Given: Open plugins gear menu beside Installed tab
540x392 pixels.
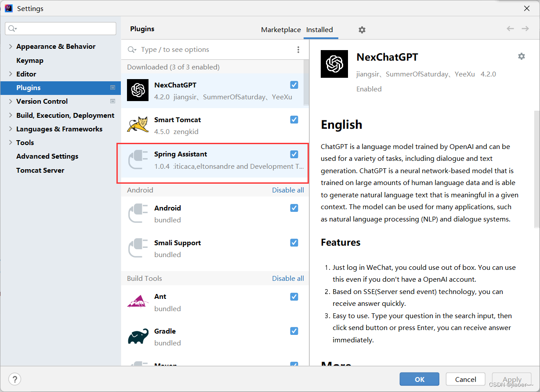Looking at the screenshot, I should tap(362, 30).
